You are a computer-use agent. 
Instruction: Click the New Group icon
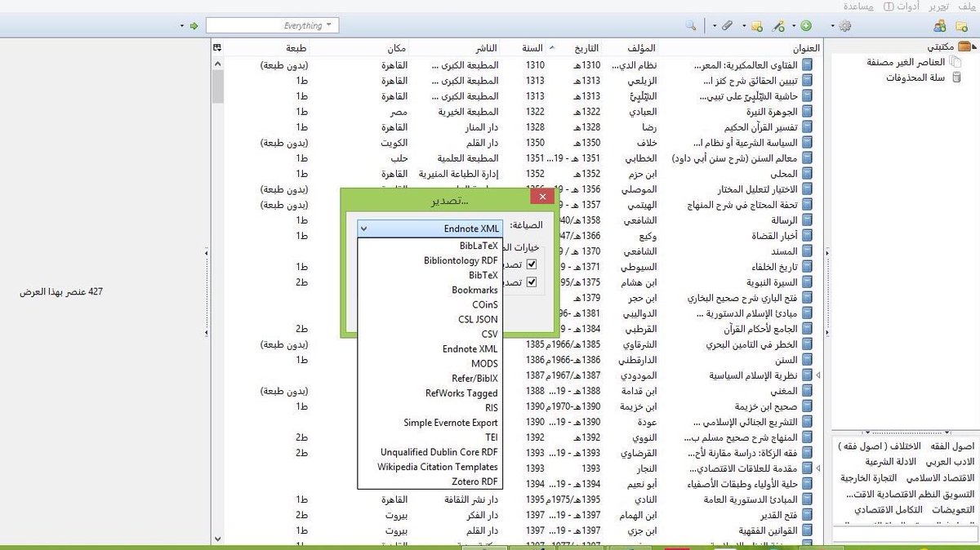[940, 25]
